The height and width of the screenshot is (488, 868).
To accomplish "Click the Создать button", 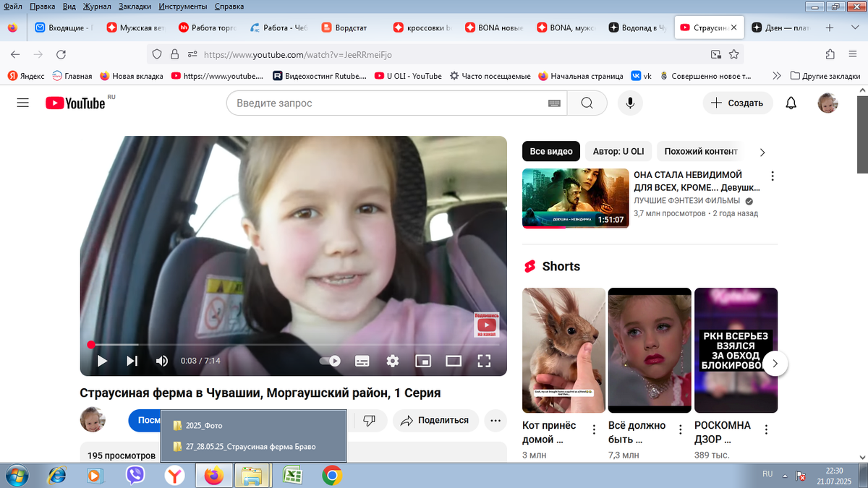I will pyautogui.click(x=738, y=103).
